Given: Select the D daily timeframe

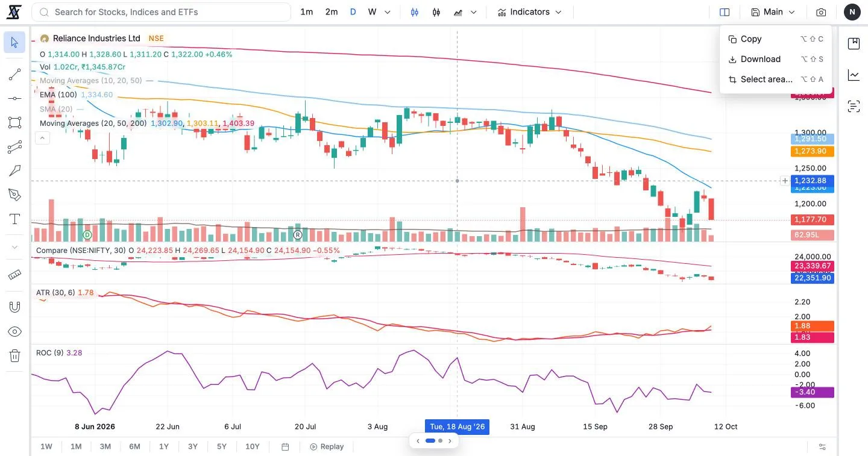Looking at the screenshot, I should (353, 12).
